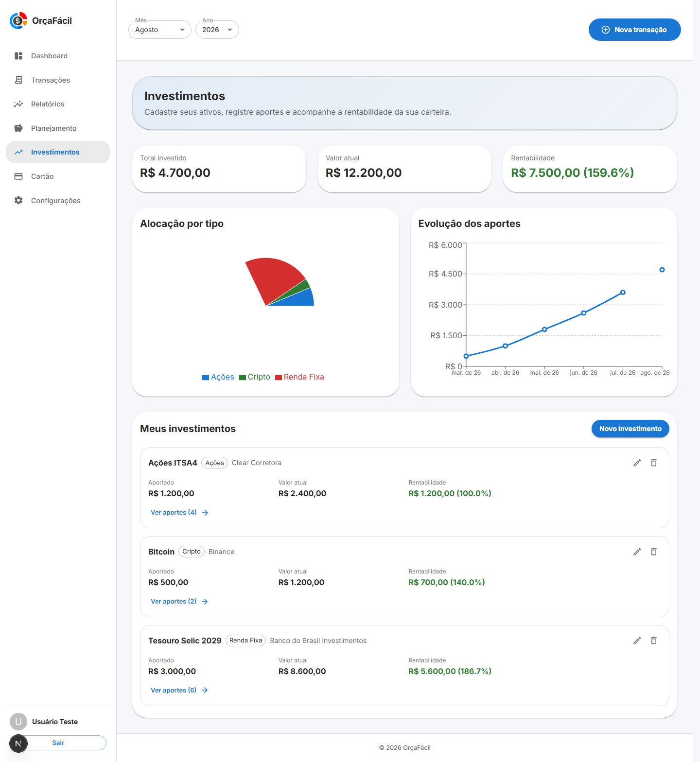Screen dimensions: 700x762
Task: Click the user avatar U icon
Action: point(18,722)
